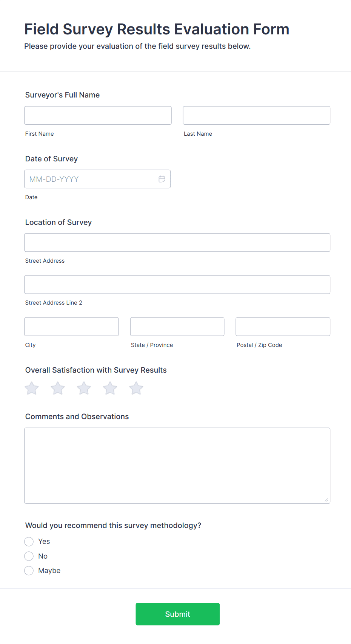Select No for recommending methodology
Screen dimensions: 351x644
pos(29,556)
